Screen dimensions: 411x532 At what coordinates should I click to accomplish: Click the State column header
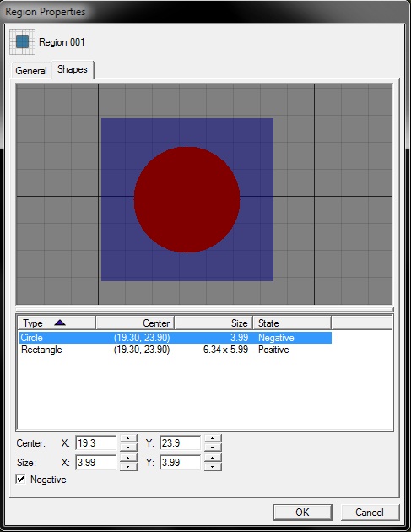(292, 323)
